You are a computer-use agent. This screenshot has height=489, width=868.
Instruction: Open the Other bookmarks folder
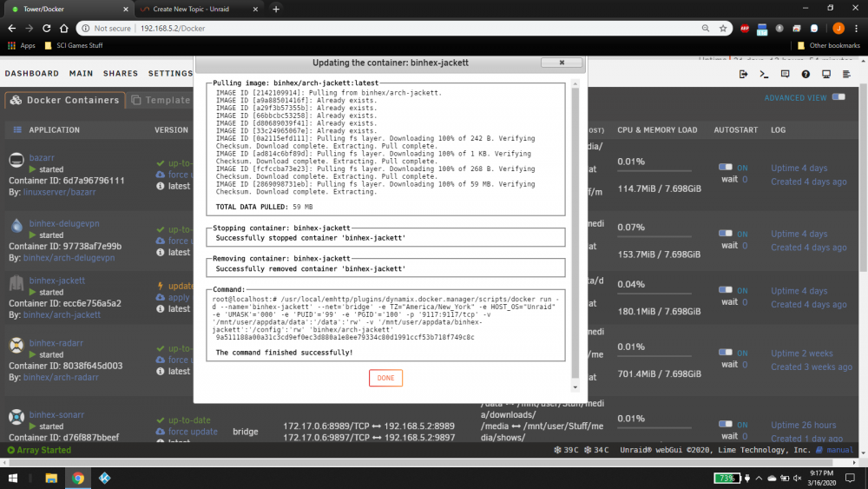pos(829,45)
